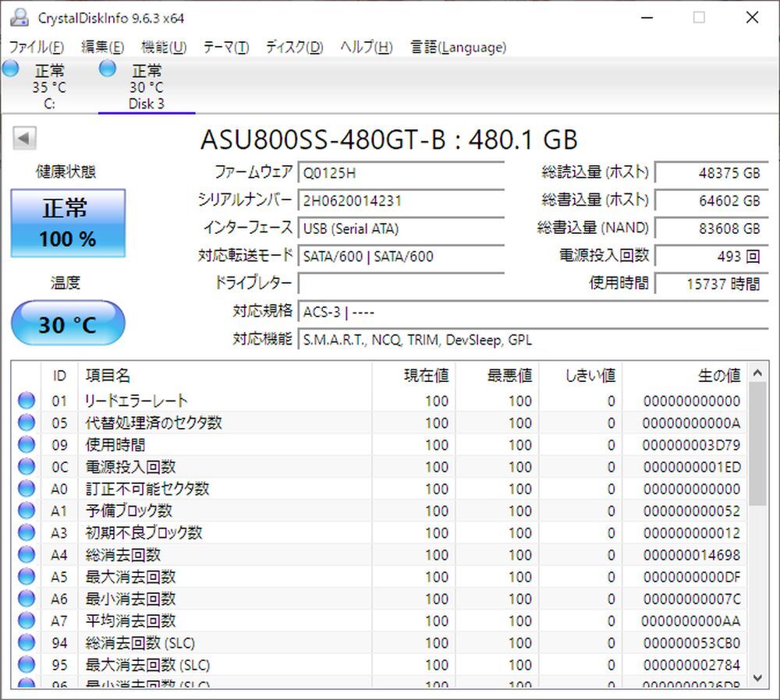Click total NAND writes value 83608 GB
The image size is (780, 700).
pos(712,228)
